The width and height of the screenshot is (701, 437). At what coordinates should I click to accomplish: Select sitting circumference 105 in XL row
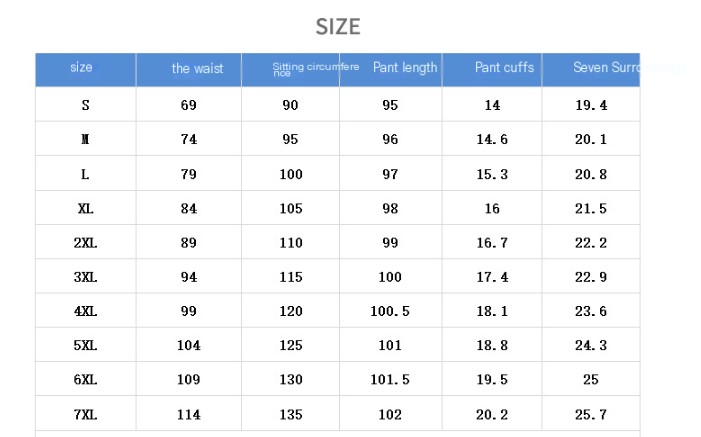pos(291,209)
